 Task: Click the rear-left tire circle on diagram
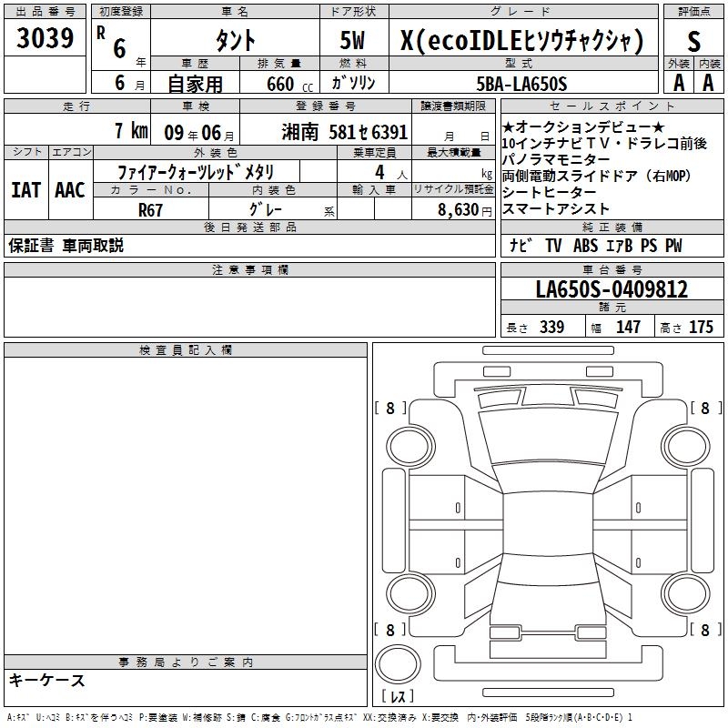(410, 594)
